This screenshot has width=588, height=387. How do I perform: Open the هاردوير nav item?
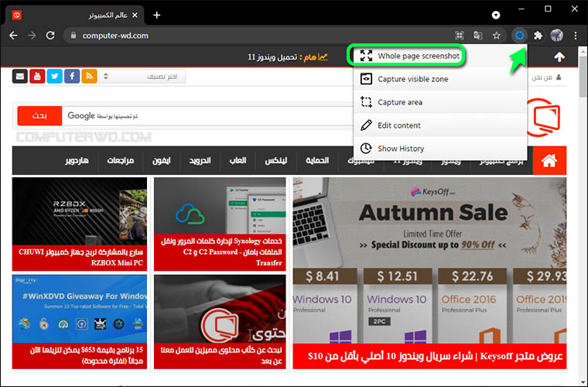click(x=77, y=160)
